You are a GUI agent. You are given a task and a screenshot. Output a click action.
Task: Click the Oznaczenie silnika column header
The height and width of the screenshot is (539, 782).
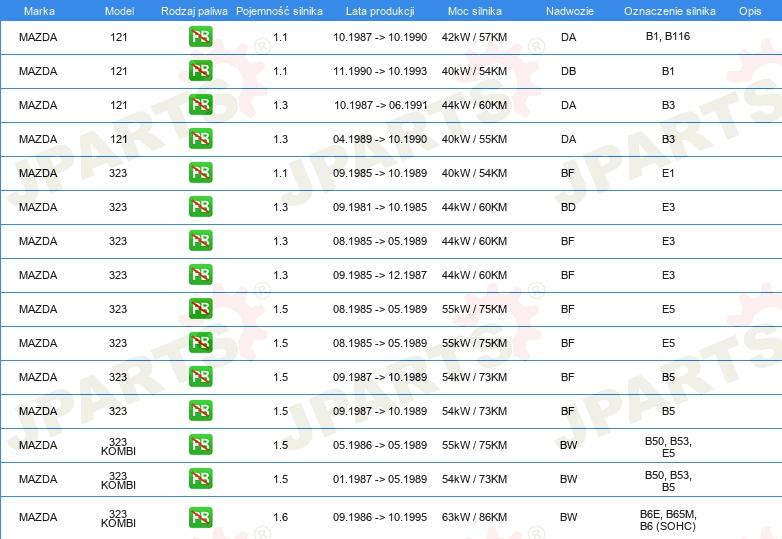click(x=669, y=11)
